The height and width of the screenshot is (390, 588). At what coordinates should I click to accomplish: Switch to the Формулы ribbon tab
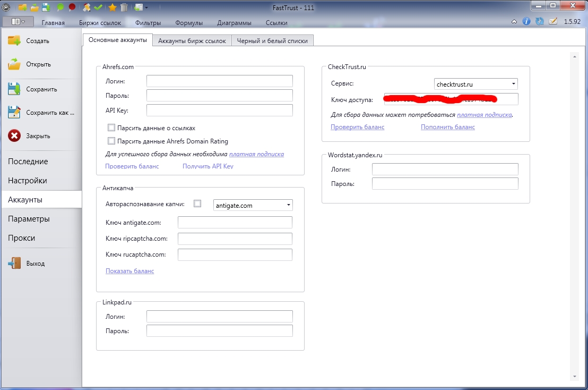[x=189, y=22]
